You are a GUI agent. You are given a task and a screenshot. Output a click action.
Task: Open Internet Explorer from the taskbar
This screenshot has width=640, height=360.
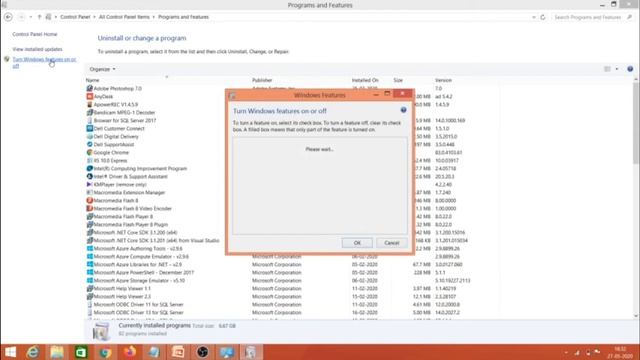(33, 352)
